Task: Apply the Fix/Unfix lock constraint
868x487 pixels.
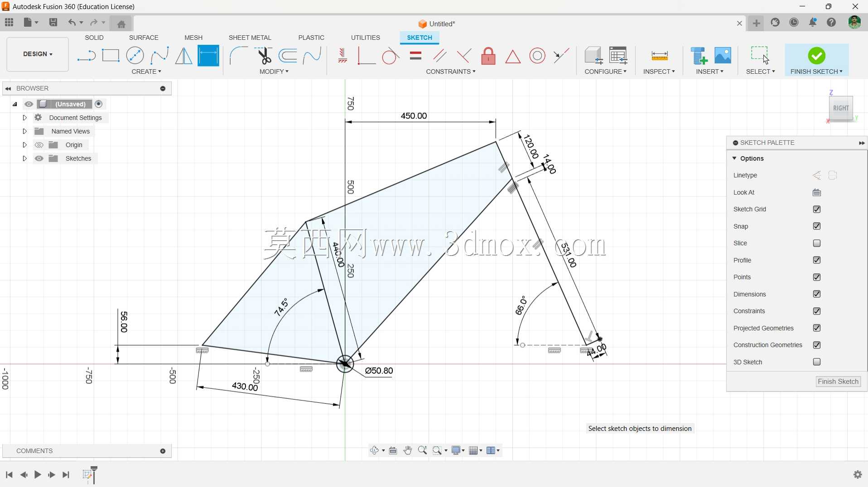Action: [488, 56]
